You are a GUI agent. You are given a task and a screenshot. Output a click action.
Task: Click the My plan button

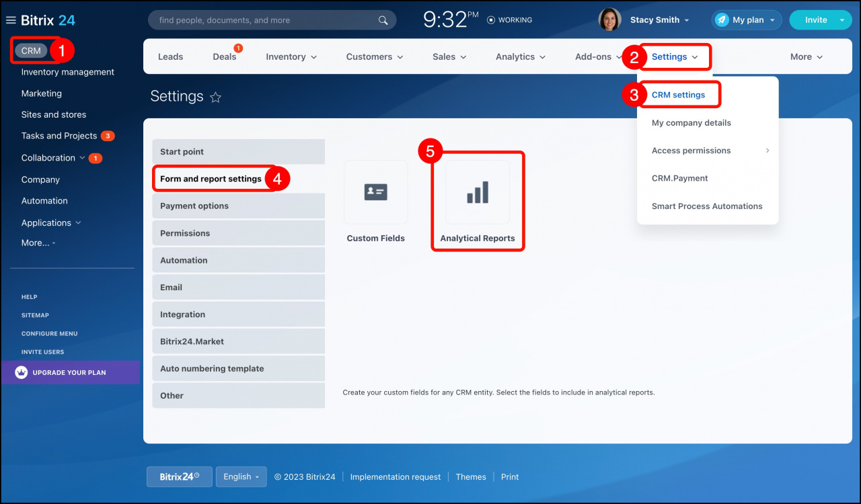coord(747,20)
